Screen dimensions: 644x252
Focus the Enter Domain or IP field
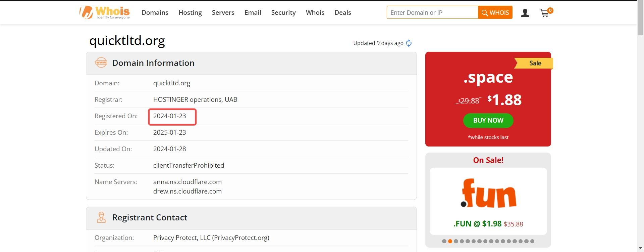[x=432, y=12]
